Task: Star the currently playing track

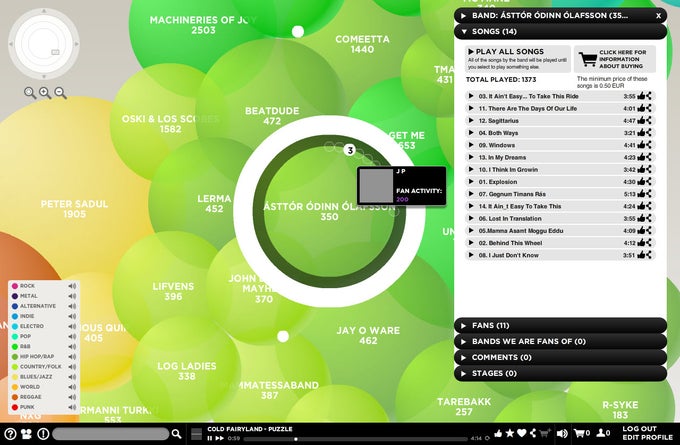Action: (x=510, y=433)
